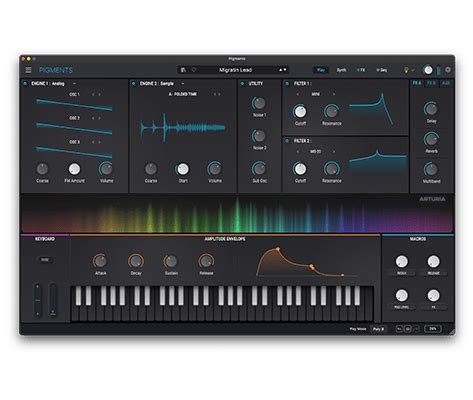Viewport: 473px width, 400px height.
Task: Open the preset browser library icon
Action: point(183,70)
